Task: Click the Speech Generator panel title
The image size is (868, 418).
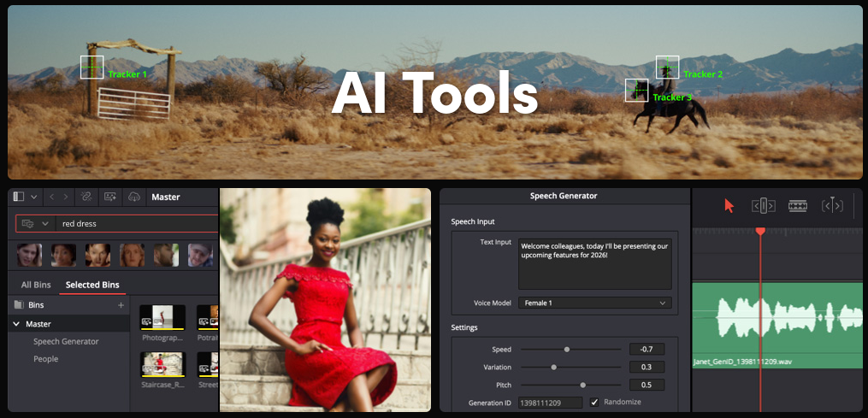Action: (564, 196)
